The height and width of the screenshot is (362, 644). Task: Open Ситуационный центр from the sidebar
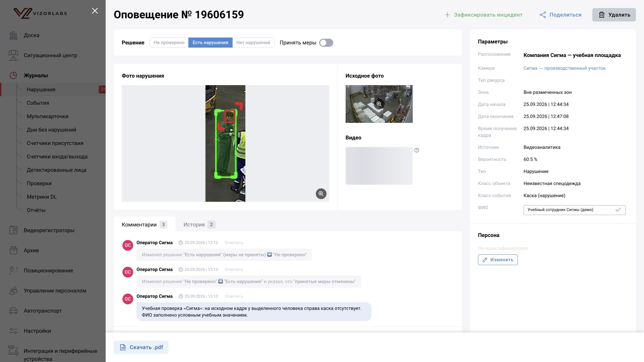pyautogui.click(x=50, y=55)
